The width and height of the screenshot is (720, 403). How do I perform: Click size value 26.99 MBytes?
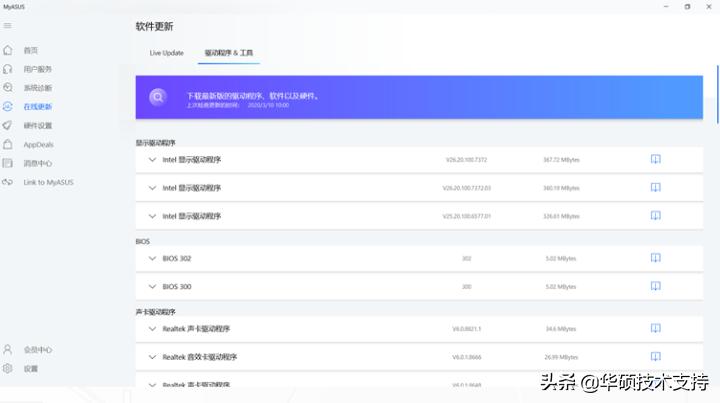pyautogui.click(x=561, y=357)
